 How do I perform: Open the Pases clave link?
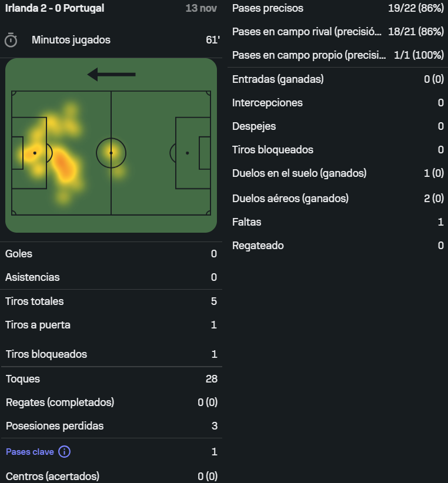pyautogui.click(x=30, y=452)
